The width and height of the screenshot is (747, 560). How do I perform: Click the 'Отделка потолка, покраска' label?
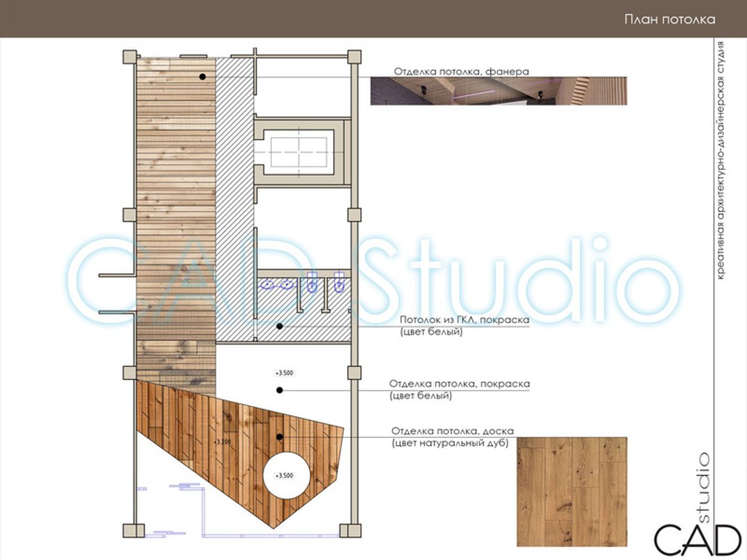[459, 384]
